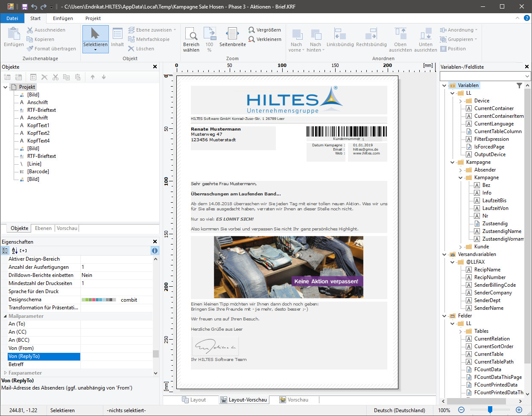Screen dimensions: 532x416
Task: Toggle alphabetical sorting in Eigenschaften panel
Action: pos(14,250)
